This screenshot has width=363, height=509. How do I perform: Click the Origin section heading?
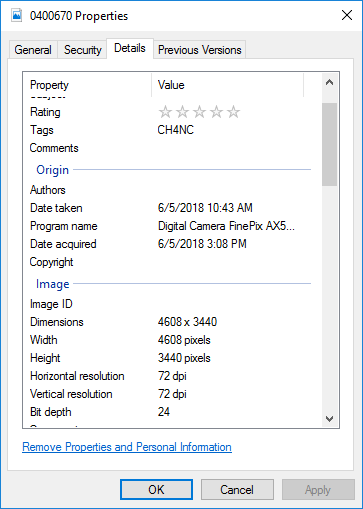pos(52,170)
